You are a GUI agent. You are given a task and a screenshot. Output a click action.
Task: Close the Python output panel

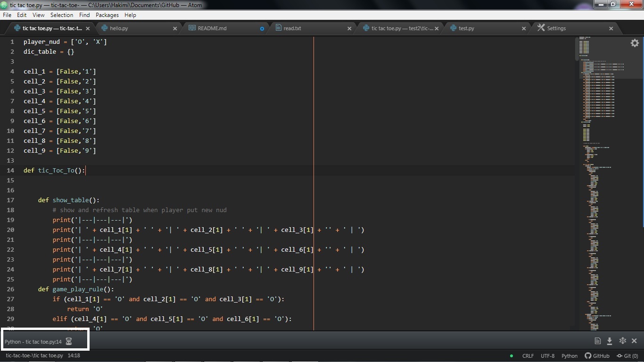coord(634,341)
